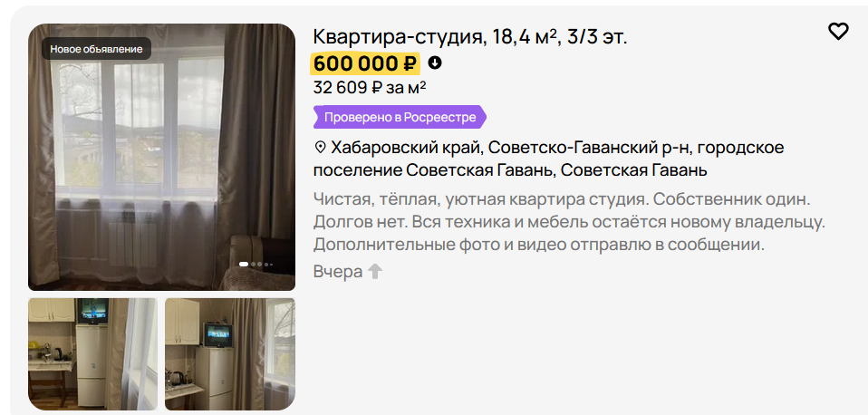The height and width of the screenshot is (415, 868).
Task: Select the active white pill photo indicator
Action: pos(244,264)
